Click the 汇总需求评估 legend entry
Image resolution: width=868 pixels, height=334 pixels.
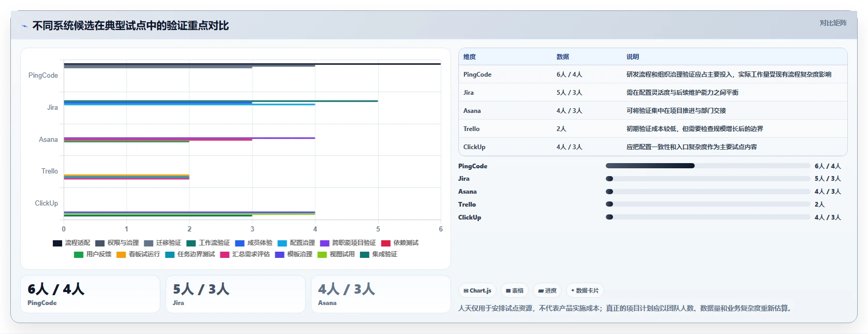[x=245, y=254]
